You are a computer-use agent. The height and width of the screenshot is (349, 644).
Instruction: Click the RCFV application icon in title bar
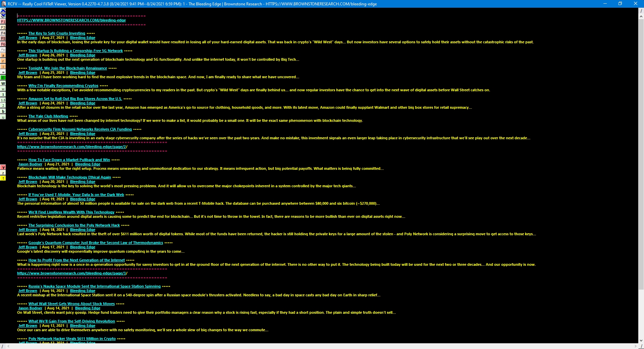click(3, 4)
